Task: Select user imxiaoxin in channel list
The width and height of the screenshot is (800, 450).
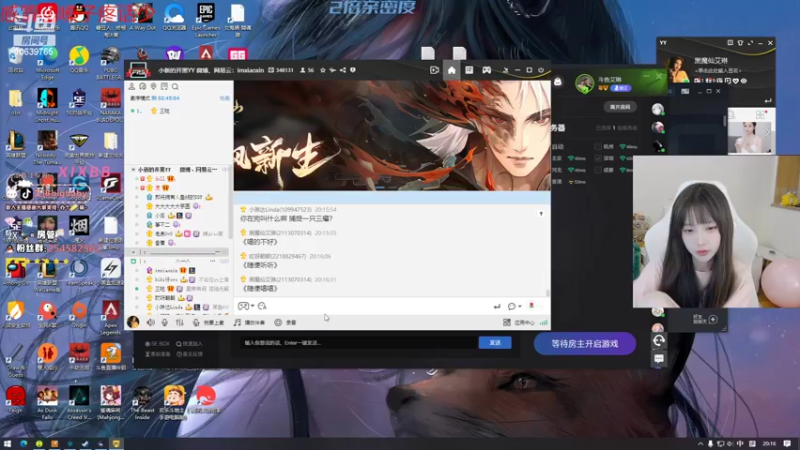Action: click(x=166, y=270)
